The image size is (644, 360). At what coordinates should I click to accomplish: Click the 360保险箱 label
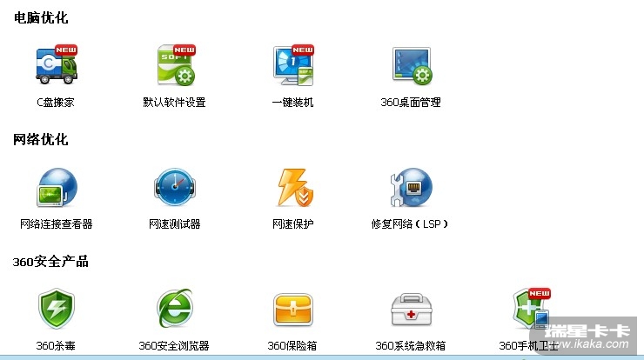[292, 345]
